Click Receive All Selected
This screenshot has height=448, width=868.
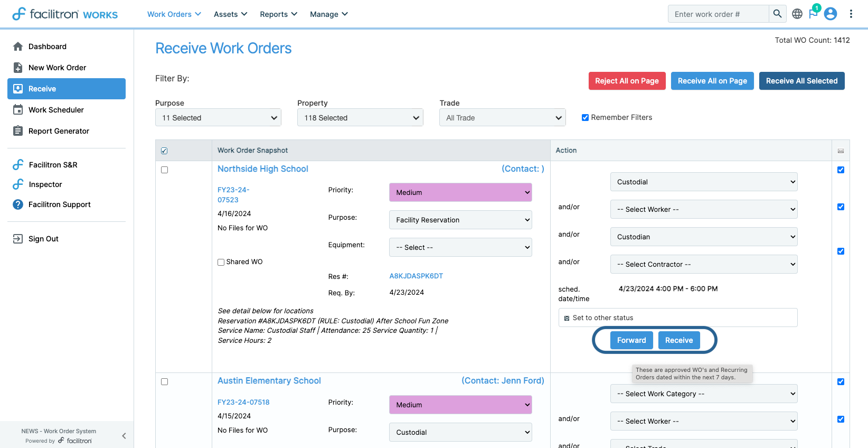pos(801,81)
